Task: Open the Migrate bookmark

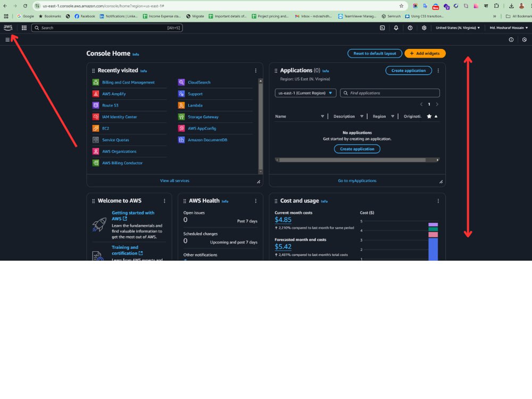Action: [x=195, y=16]
